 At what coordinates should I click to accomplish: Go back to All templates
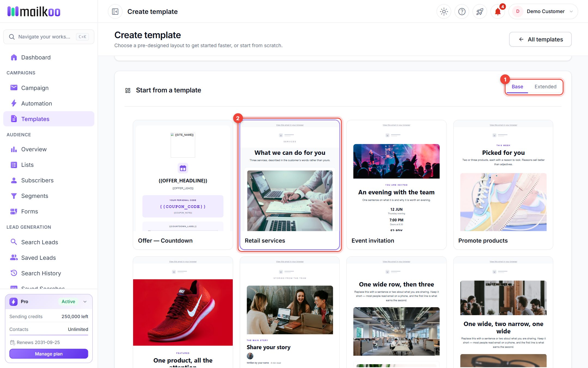coord(540,39)
